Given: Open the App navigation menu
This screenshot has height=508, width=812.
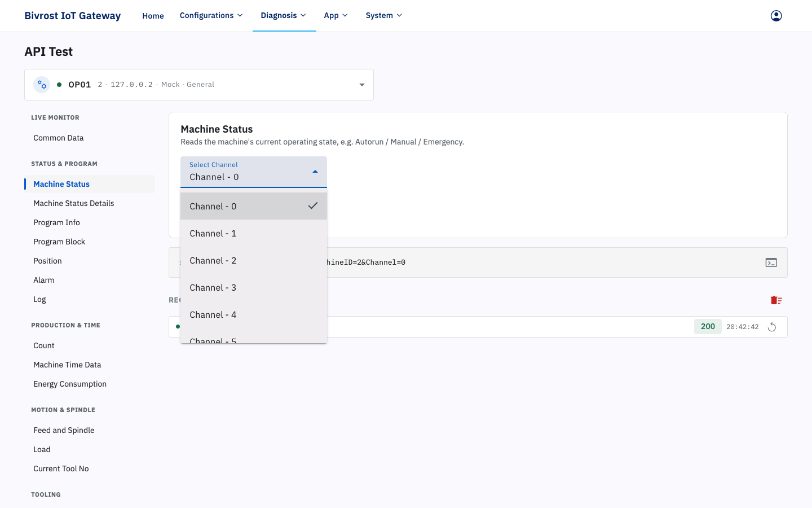Looking at the screenshot, I should [336, 16].
